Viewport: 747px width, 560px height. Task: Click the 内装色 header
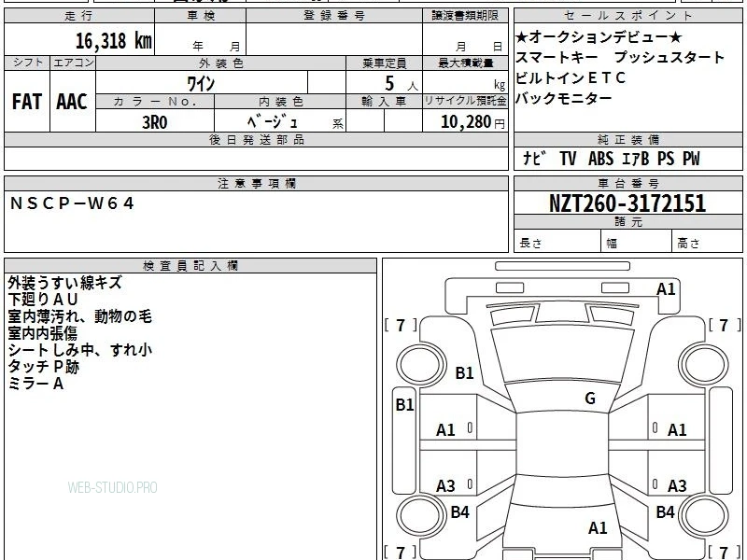click(x=280, y=102)
